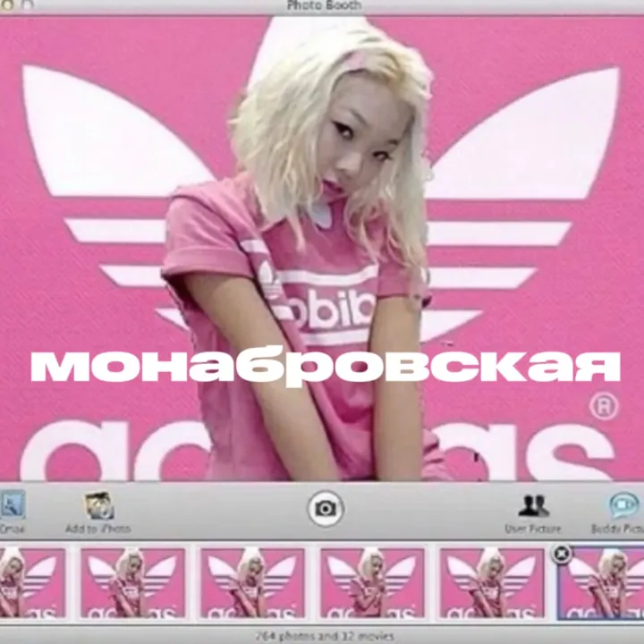Click the Add to iPhoto icon

tap(98, 506)
